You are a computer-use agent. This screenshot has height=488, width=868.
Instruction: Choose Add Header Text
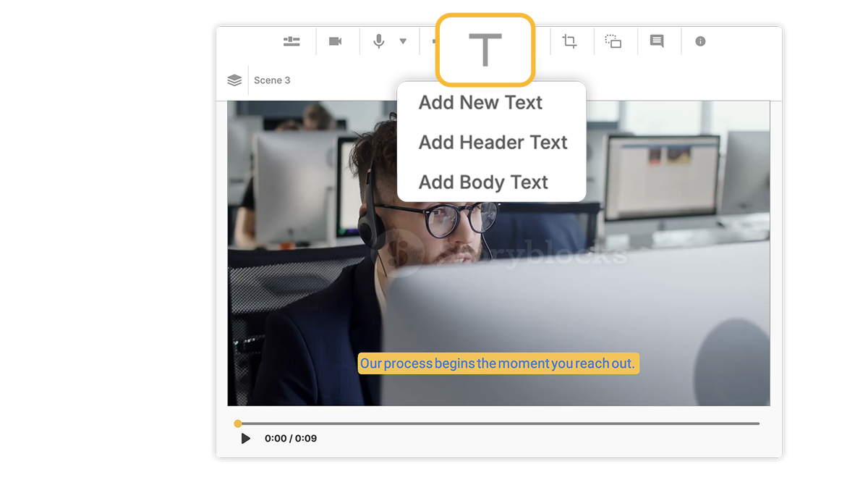[493, 143]
